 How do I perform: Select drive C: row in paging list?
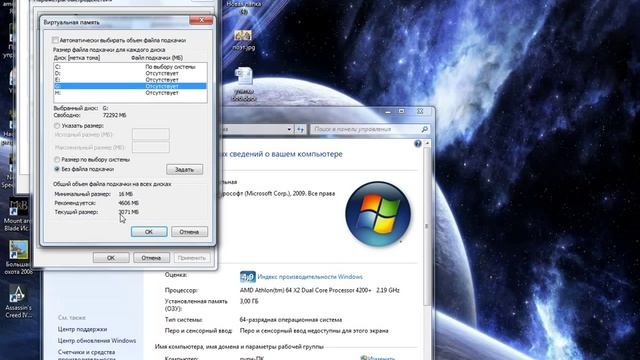point(130,67)
